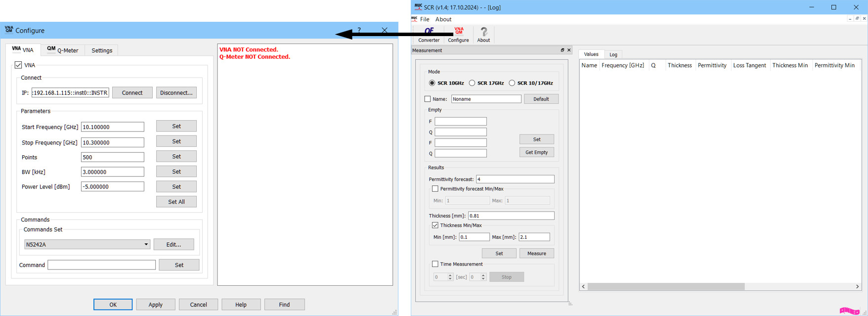
Task: Select the SCR 17GHz radio button
Action: (472, 83)
